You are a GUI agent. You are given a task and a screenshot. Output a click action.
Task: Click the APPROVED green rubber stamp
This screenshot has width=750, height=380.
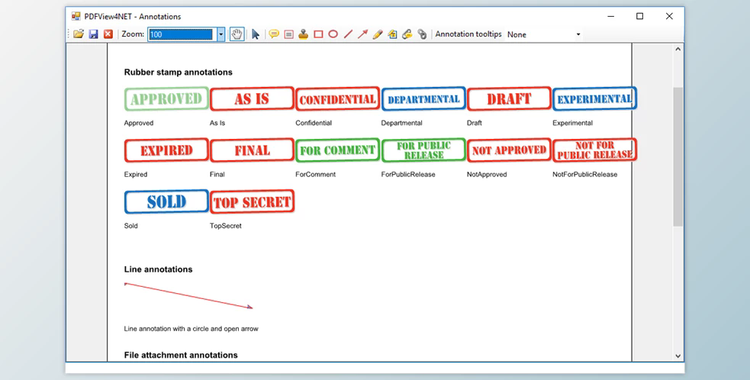(166, 99)
